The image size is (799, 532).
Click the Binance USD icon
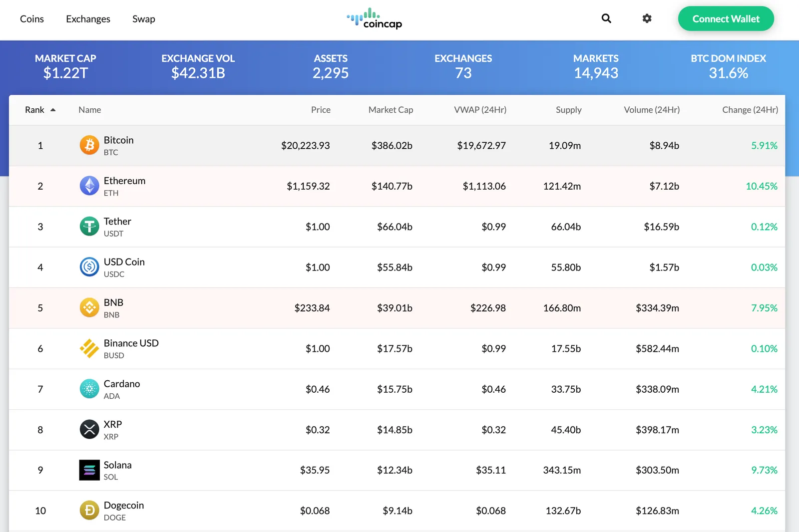pos(89,348)
